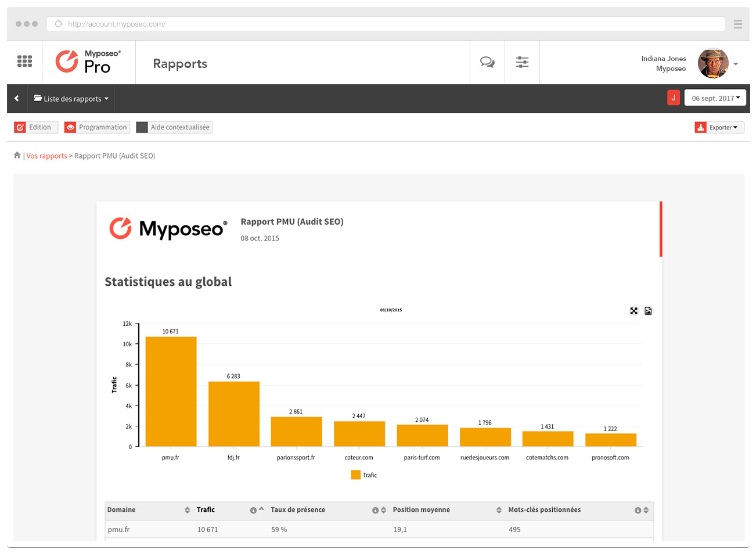Click the Edition button
Viewport: 756px width, 553px height.
point(36,127)
